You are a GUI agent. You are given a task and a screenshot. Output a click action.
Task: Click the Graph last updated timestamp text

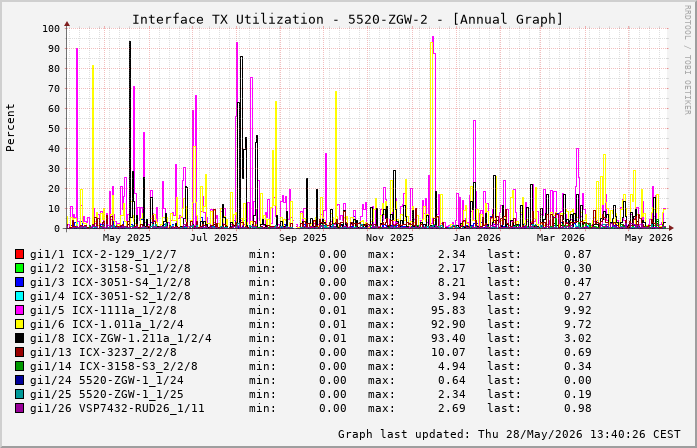(509, 434)
